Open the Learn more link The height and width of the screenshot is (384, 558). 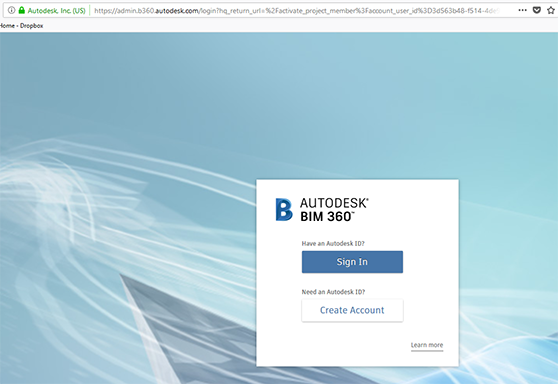[427, 345]
